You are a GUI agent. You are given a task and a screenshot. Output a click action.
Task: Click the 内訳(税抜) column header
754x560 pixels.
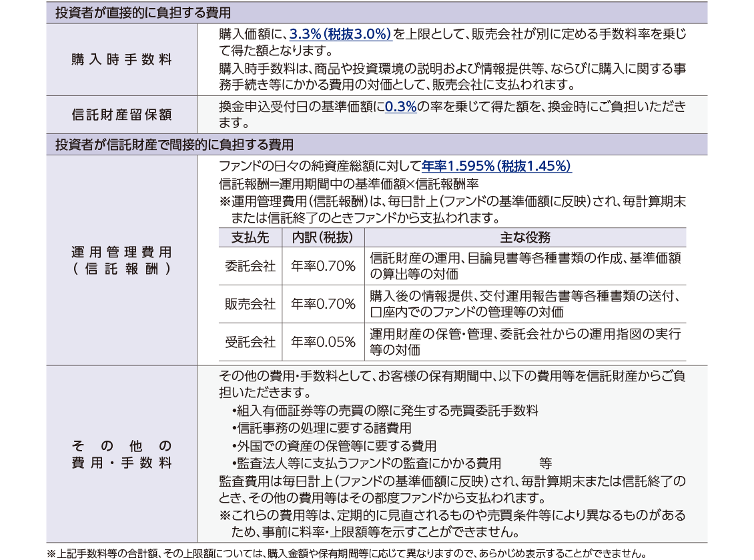click(x=323, y=237)
